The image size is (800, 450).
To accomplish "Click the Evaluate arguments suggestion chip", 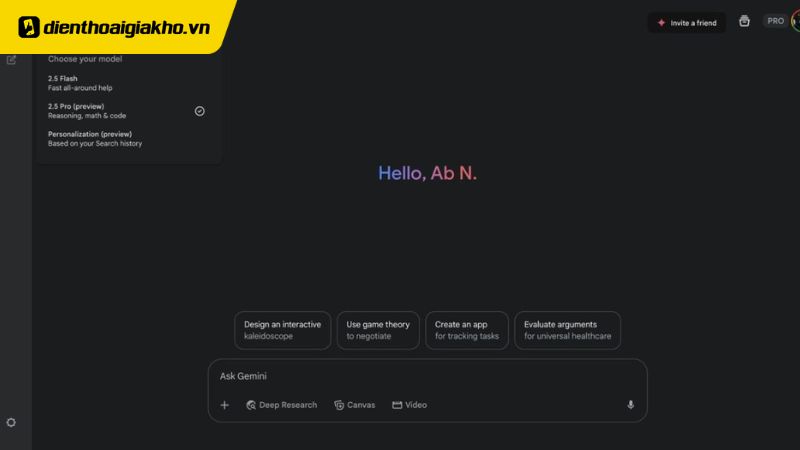I will tap(567, 330).
